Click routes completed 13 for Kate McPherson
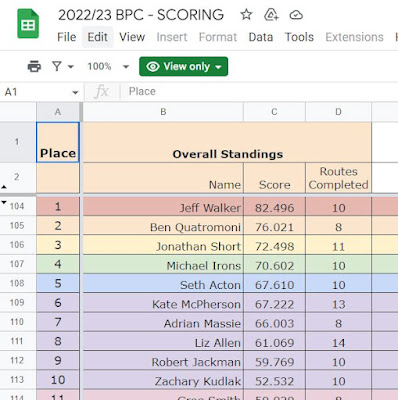The image size is (398, 400). (338, 304)
